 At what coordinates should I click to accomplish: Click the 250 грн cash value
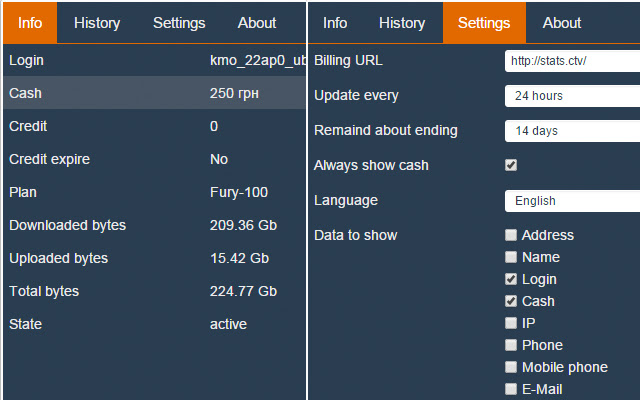point(234,93)
